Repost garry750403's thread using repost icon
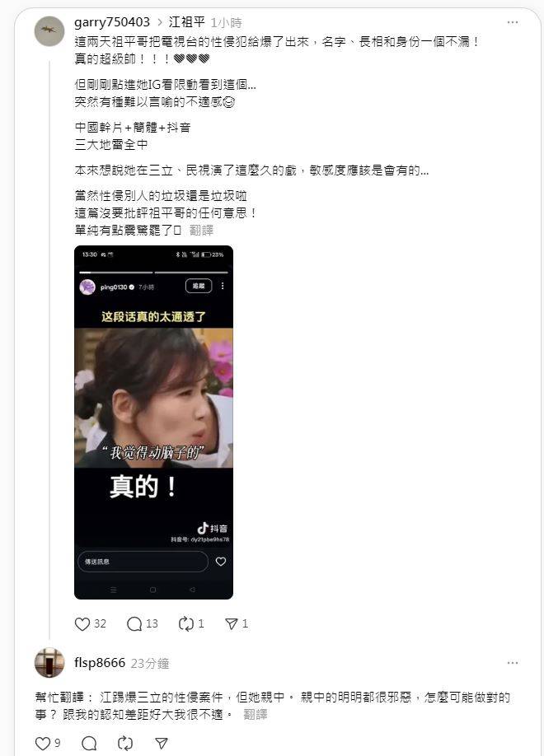Image resolution: width=544 pixels, height=756 pixels. coord(185,624)
